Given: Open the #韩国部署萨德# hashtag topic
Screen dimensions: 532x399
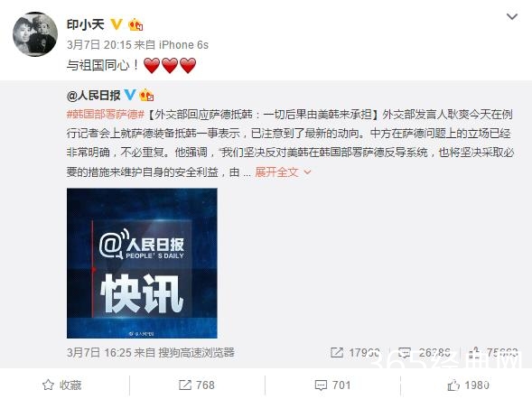Looking at the screenshot, I should 106,115.
